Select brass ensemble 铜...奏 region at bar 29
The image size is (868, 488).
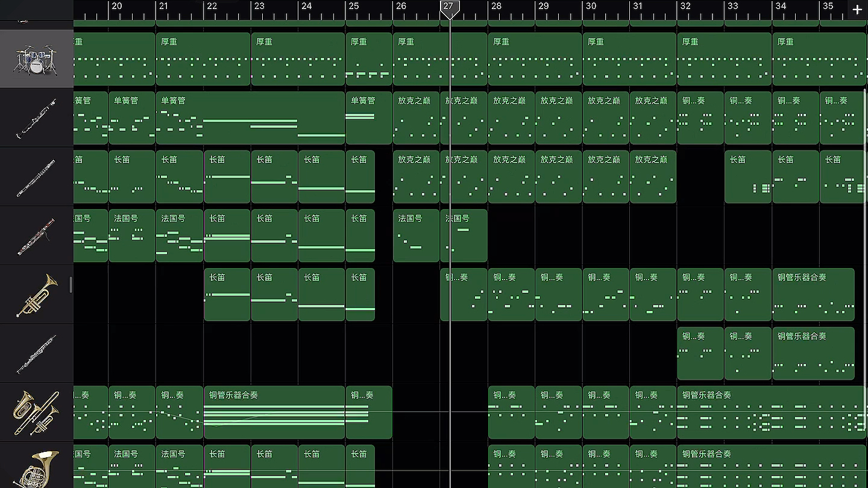(558, 413)
